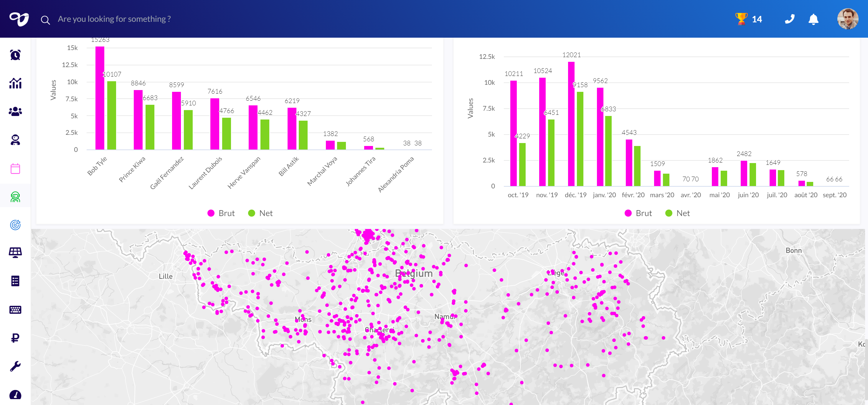Open the notifications bell
The height and width of the screenshot is (405, 868).
(813, 19)
